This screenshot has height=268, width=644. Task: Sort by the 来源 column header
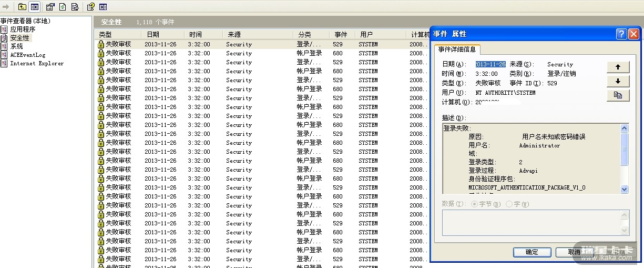pyautogui.click(x=257, y=35)
